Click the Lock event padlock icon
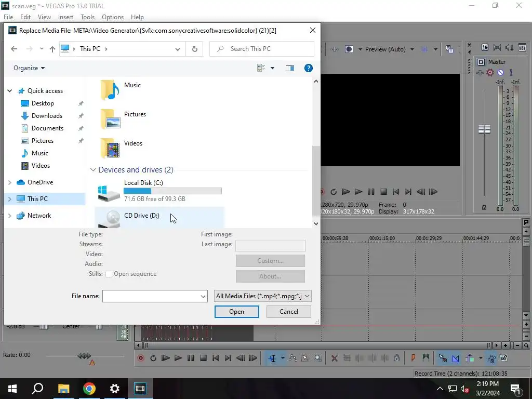This screenshot has width=532, height=399. 396,358
